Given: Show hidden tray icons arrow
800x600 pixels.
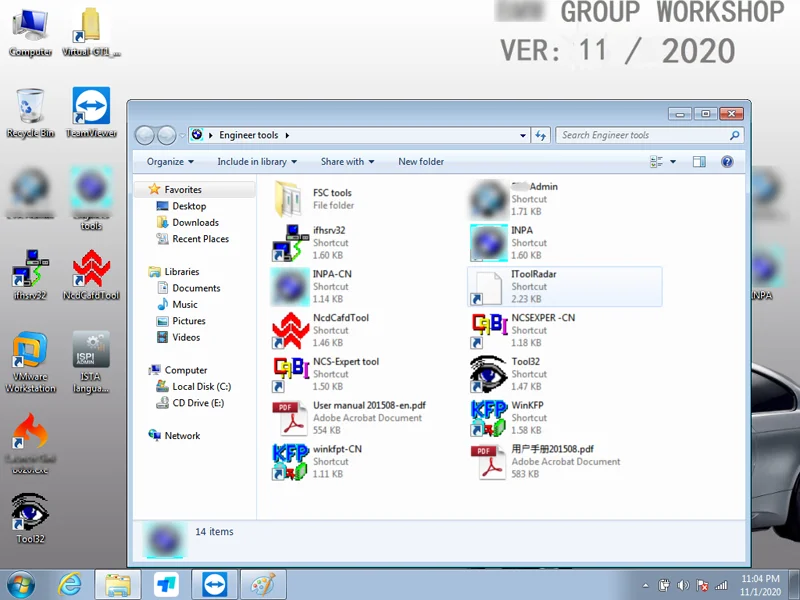Looking at the screenshot, I should tap(645, 585).
